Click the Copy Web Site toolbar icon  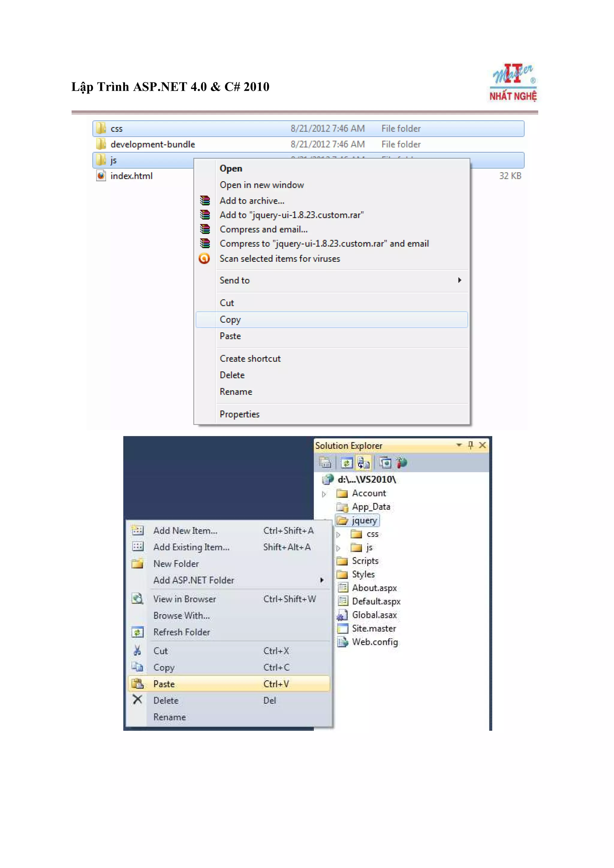click(x=385, y=462)
